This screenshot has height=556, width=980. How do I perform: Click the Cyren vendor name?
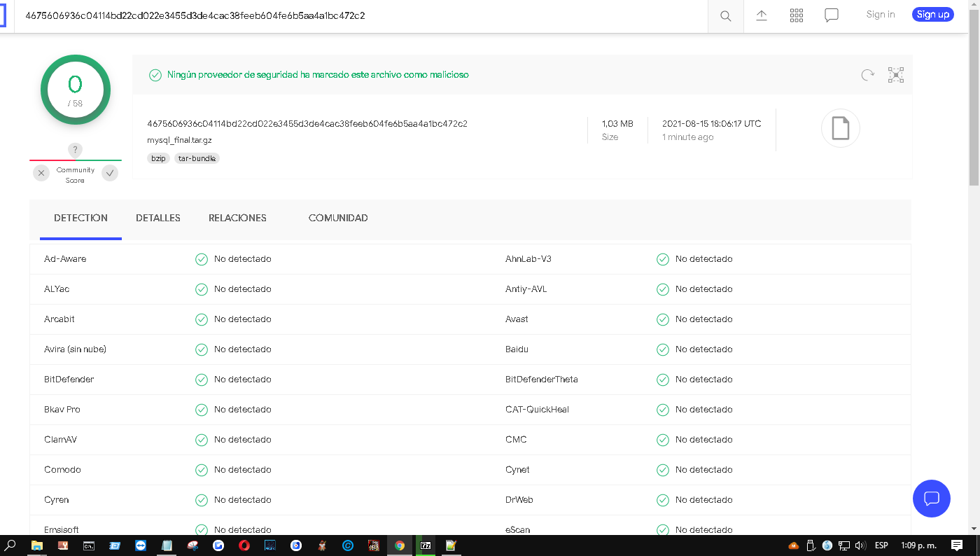[56, 500]
